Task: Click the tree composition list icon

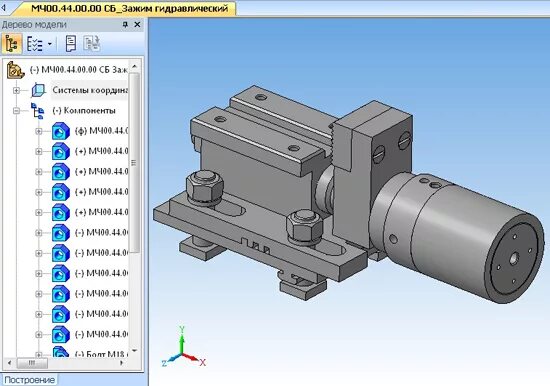Action: point(35,44)
